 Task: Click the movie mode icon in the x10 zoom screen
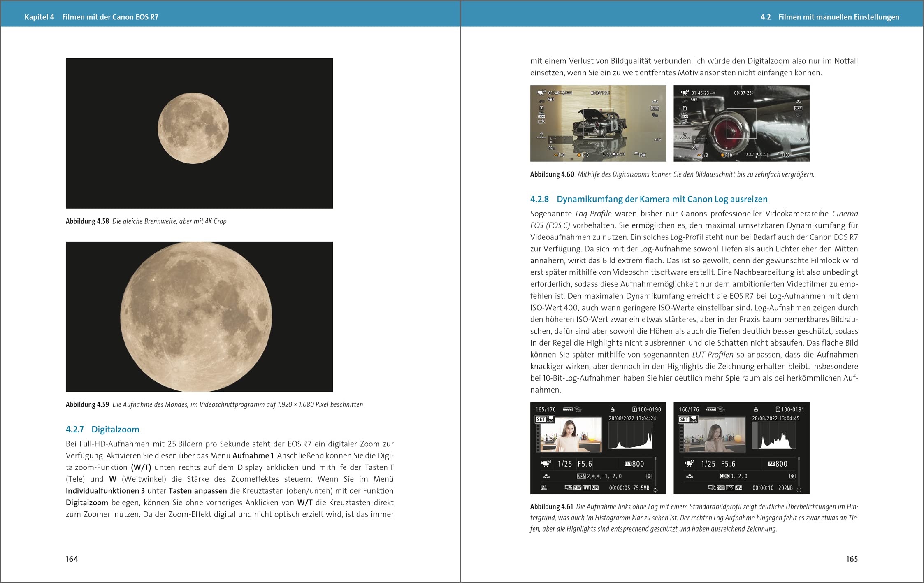pyautogui.click(x=685, y=93)
